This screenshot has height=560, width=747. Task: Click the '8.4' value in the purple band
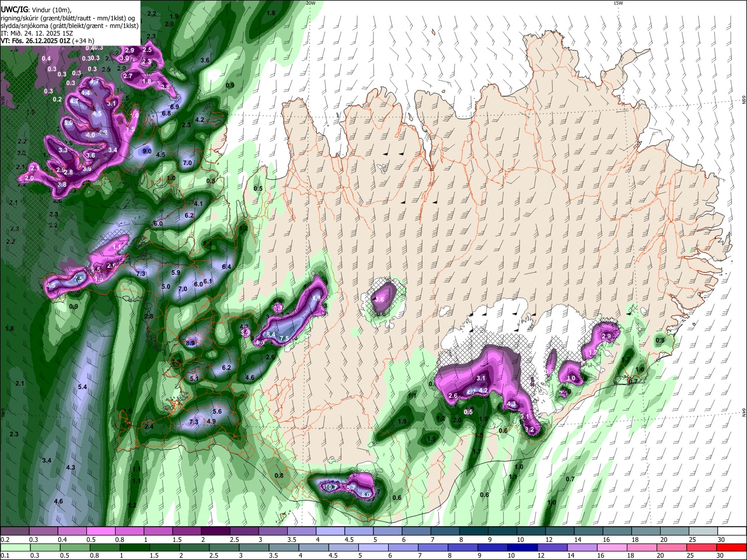271,334
